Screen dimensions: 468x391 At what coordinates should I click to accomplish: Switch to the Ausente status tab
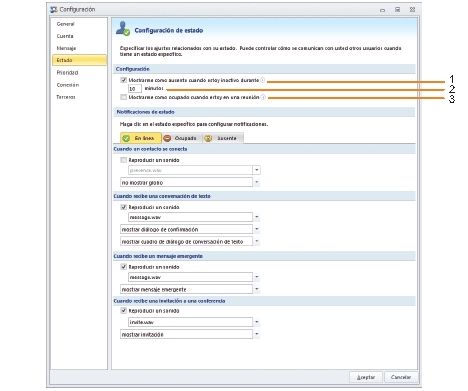click(x=223, y=138)
